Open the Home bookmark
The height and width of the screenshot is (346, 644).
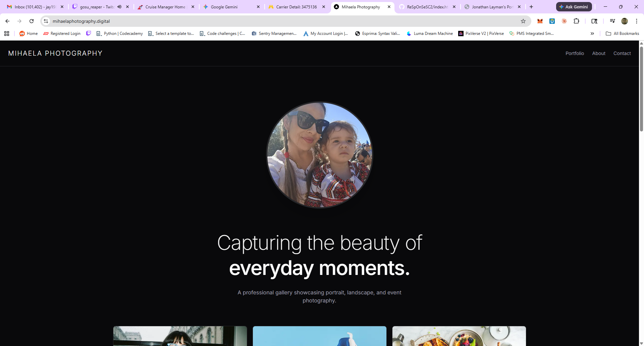(x=29, y=34)
